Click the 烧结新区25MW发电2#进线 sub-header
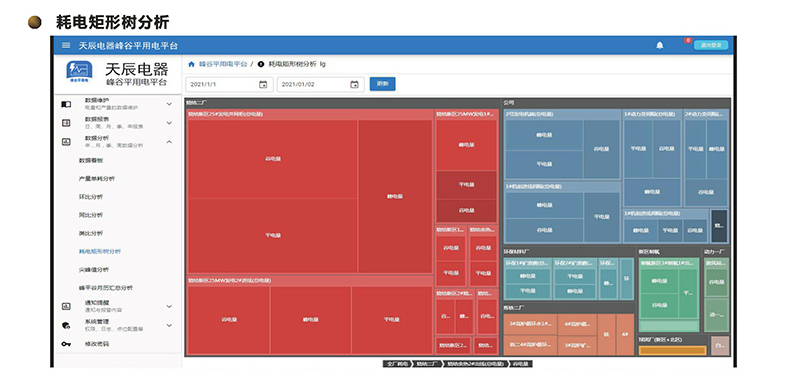 coord(310,280)
